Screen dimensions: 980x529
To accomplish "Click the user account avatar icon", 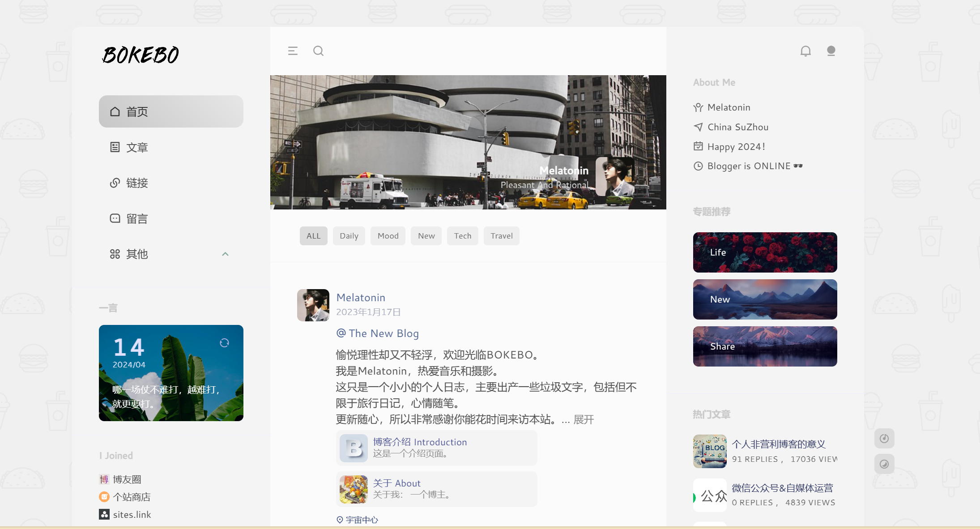I will [831, 51].
